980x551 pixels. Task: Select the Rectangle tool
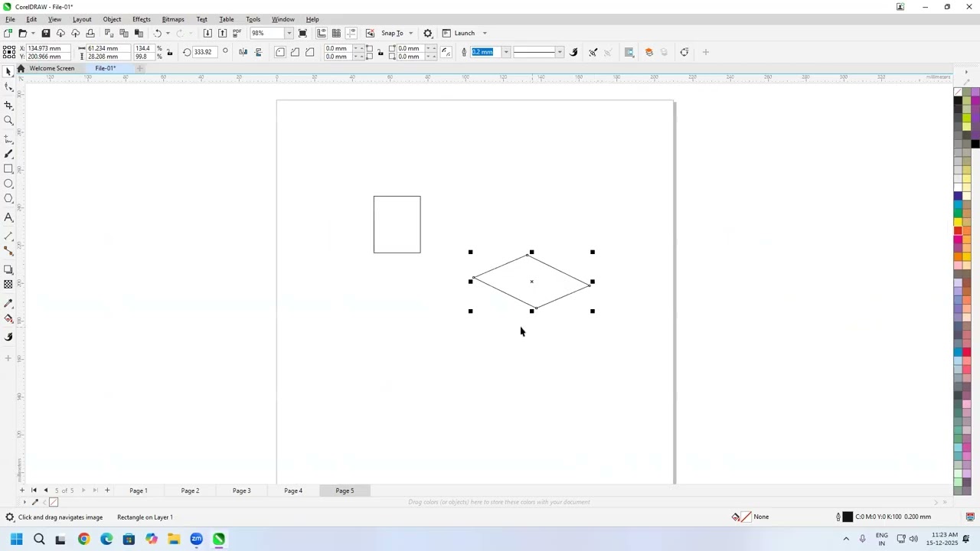(x=8, y=169)
